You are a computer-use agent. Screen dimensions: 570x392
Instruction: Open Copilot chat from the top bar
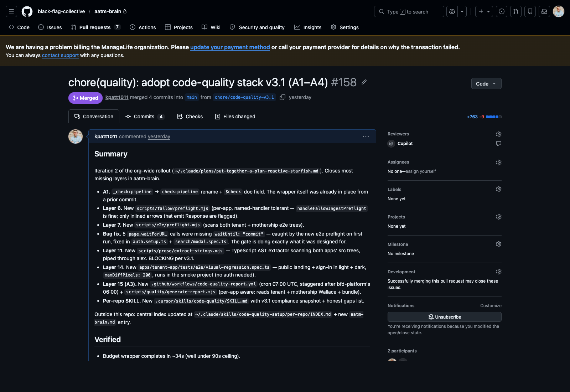[452, 11]
